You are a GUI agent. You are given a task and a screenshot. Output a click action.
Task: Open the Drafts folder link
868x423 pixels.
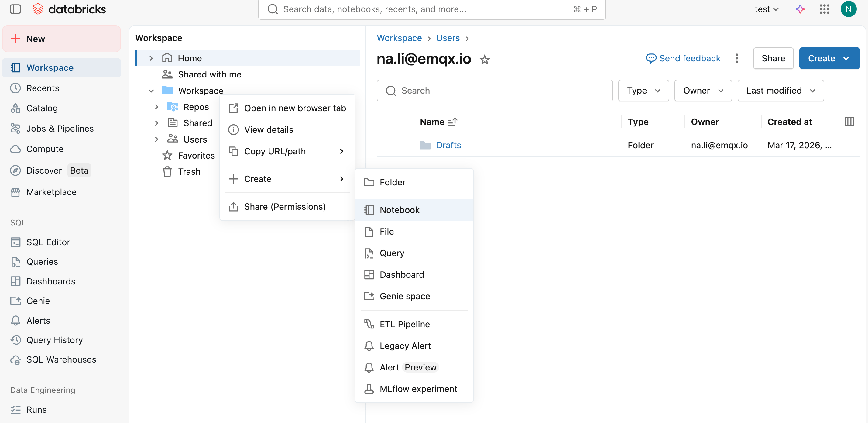coord(448,145)
